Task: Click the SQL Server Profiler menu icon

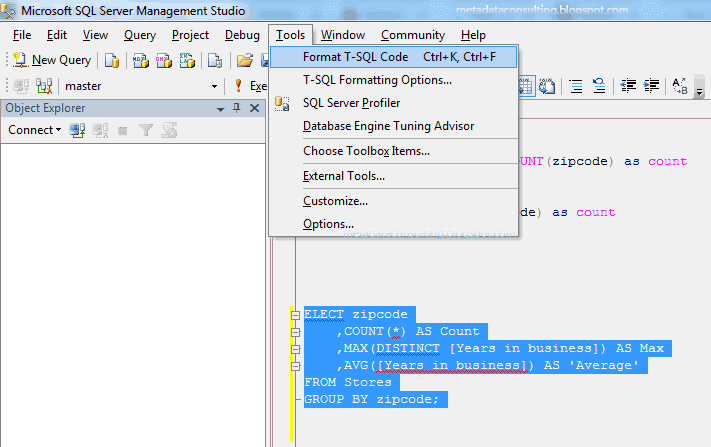Action: (282, 103)
